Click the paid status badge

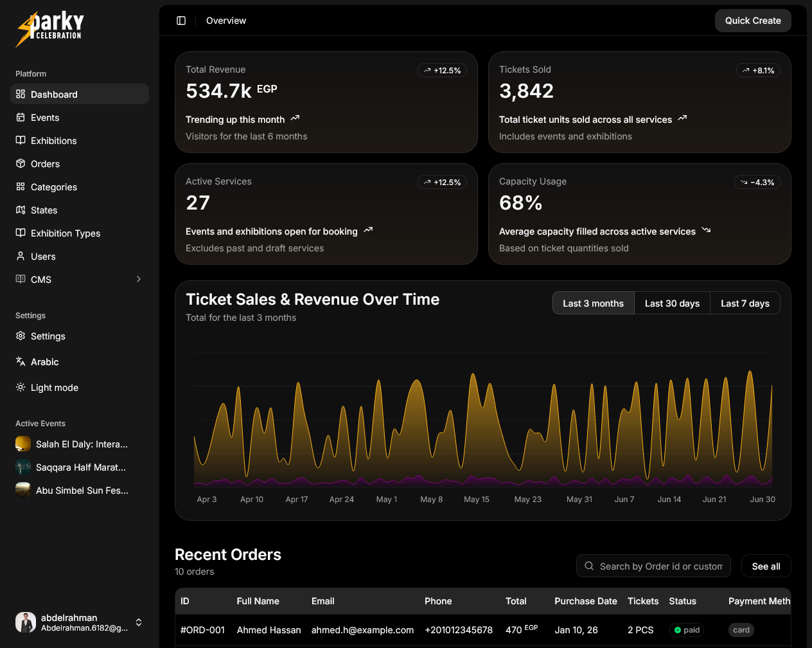(x=686, y=630)
